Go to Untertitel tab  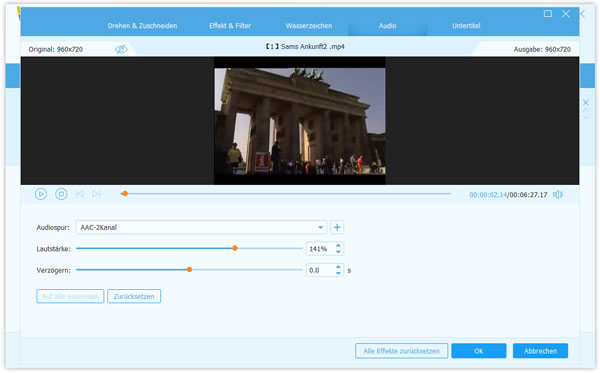tap(466, 26)
